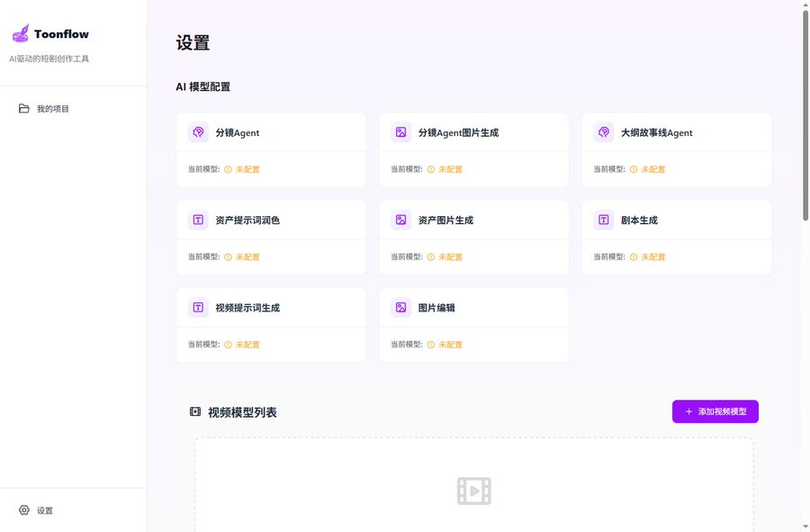Click 未配置 status in 分镜Agent图片生成 card
The width and height of the screenshot is (810, 532).
(451, 169)
